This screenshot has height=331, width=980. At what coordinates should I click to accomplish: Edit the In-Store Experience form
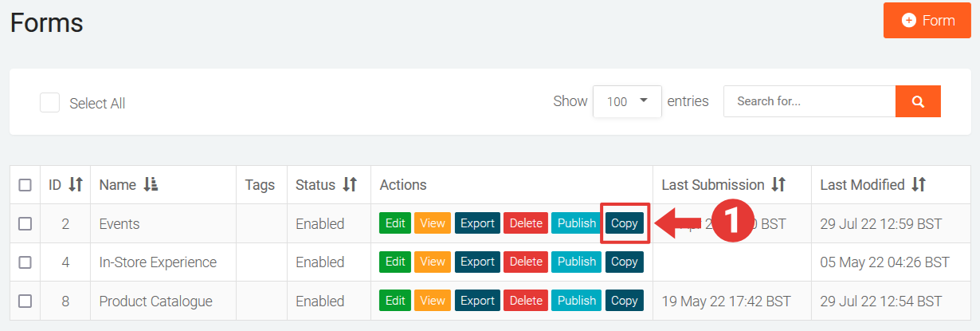pos(395,262)
